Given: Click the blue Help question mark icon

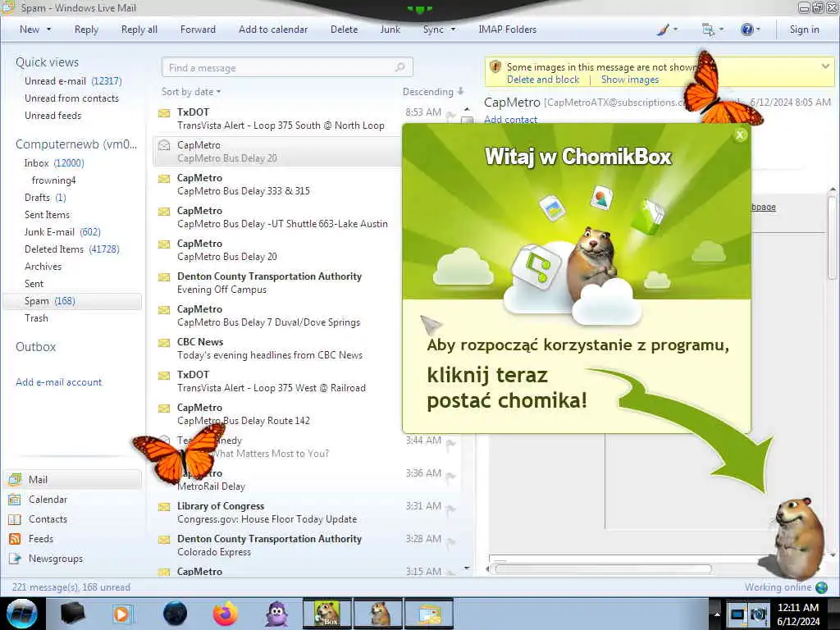Looking at the screenshot, I should (746, 30).
